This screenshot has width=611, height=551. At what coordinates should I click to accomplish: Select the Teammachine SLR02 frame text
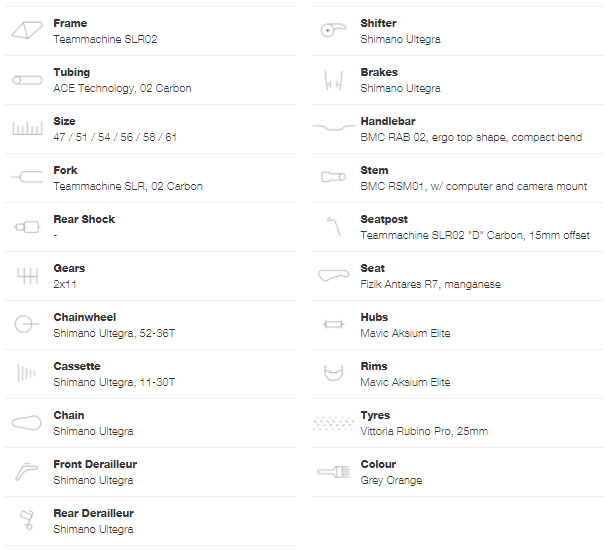(x=105, y=40)
